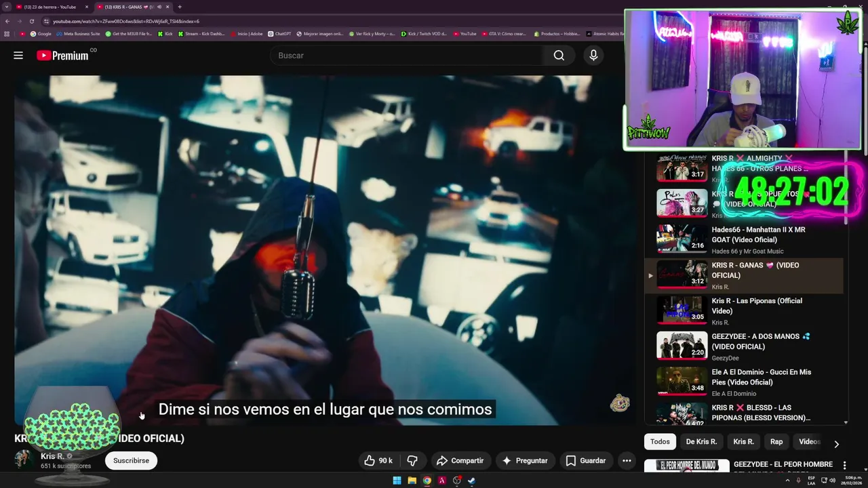Open the ESP LAA language switcher
Image resolution: width=868 pixels, height=488 pixels.
(x=811, y=481)
